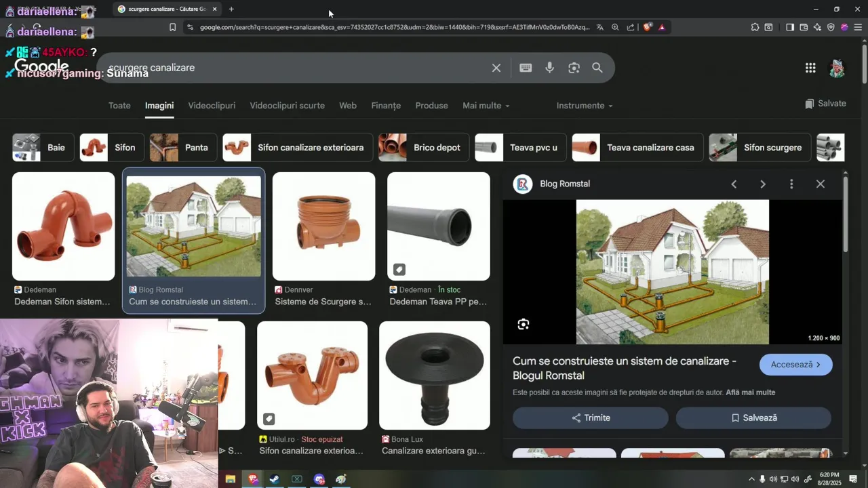Open the Produse tab

[x=432, y=106]
